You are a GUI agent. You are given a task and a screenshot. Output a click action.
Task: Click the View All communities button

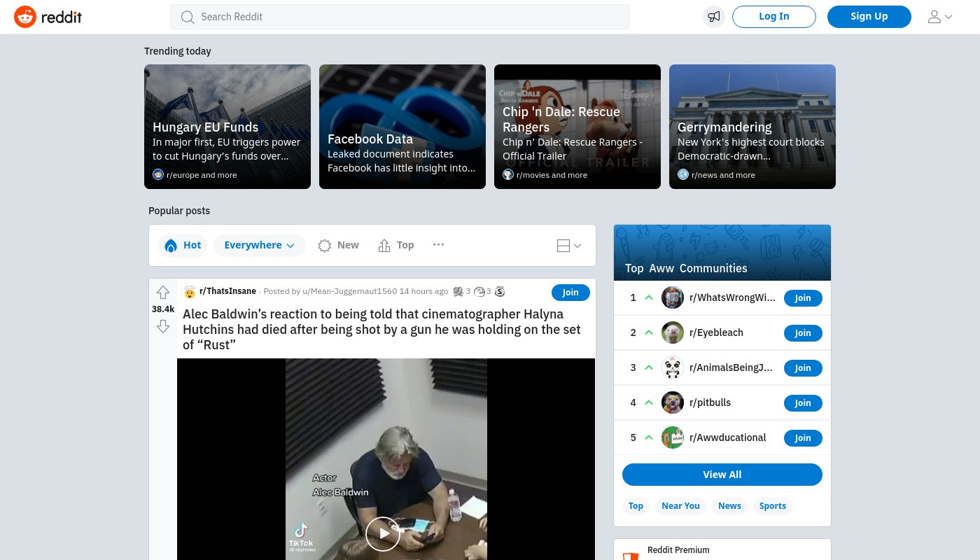coord(722,475)
